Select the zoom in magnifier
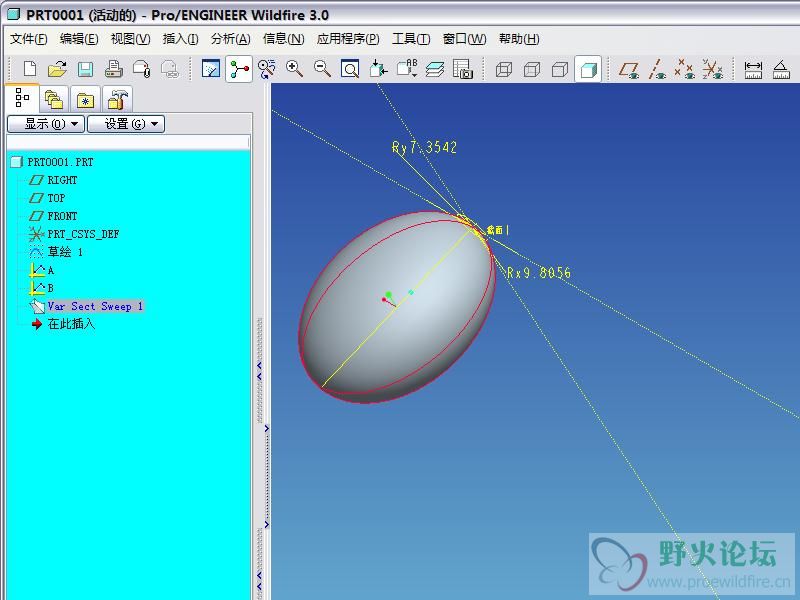Screen dimensions: 800x600 (294, 68)
